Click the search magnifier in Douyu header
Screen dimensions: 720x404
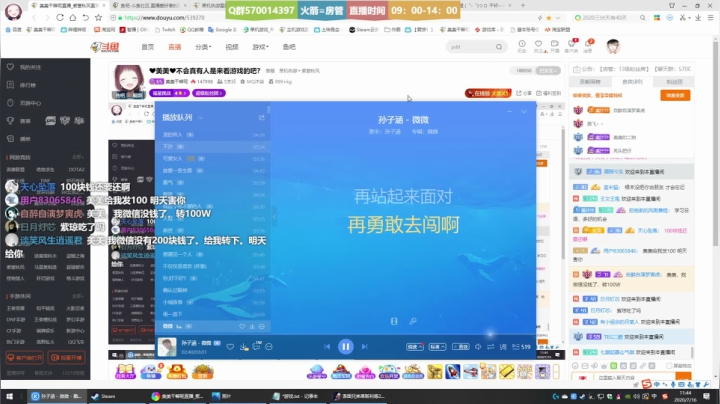tap(499, 47)
